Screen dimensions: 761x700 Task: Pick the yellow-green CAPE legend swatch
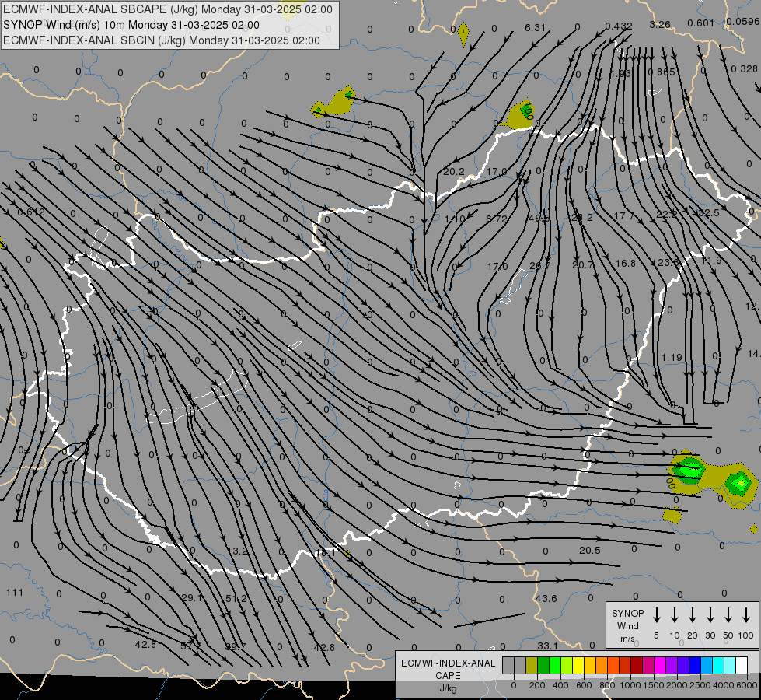pos(567,665)
